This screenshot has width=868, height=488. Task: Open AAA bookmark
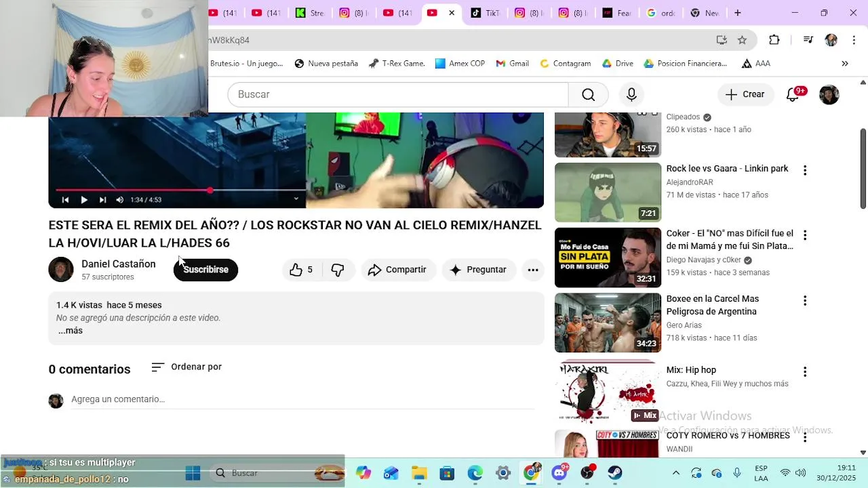755,64
